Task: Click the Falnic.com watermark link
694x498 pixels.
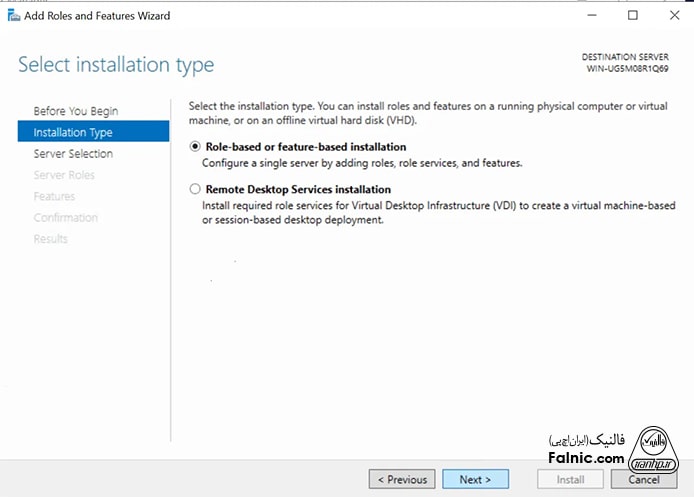Action: [x=586, y=457]
